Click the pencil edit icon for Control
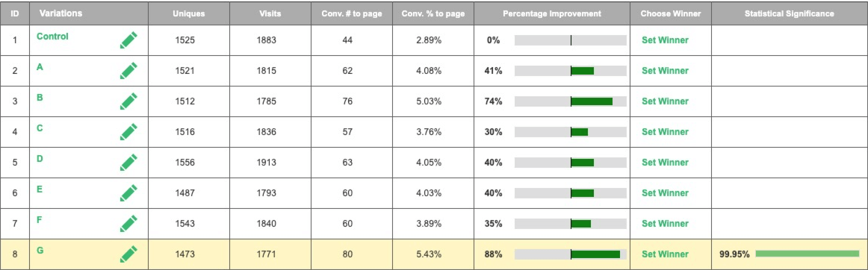This screenshot has height=270, width=868. [x=128, y=40]
